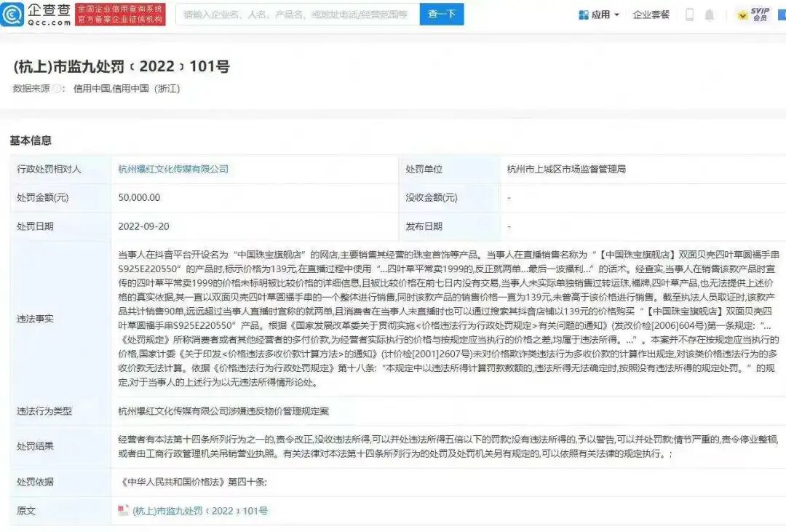This screenshot has width=786, height=532.
Task: Expand the 应用 dropdown arrow
Action: (x=615, y=14)
